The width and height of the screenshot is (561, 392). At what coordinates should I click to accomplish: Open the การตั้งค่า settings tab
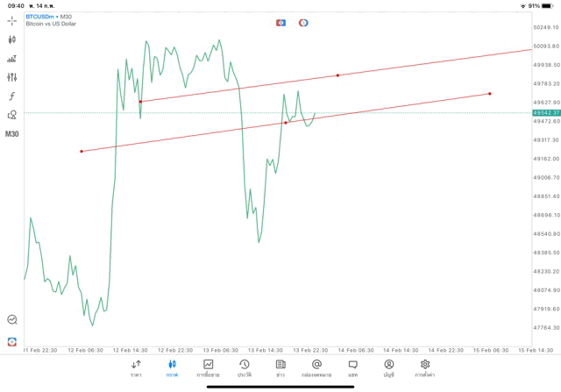pos(425,368)
